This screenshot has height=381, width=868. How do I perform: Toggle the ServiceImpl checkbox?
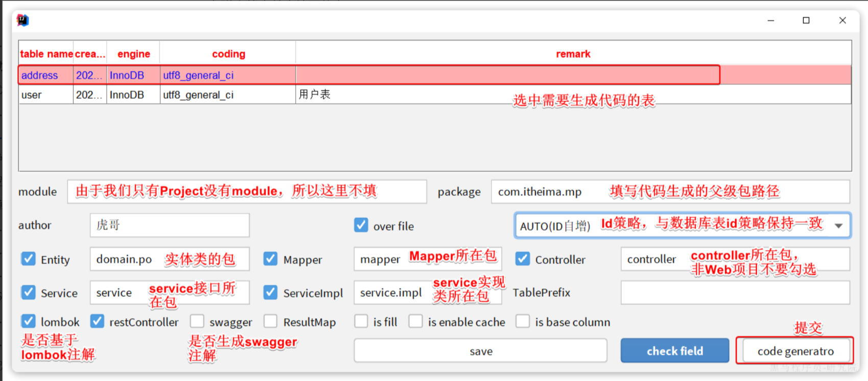[271, 292]
